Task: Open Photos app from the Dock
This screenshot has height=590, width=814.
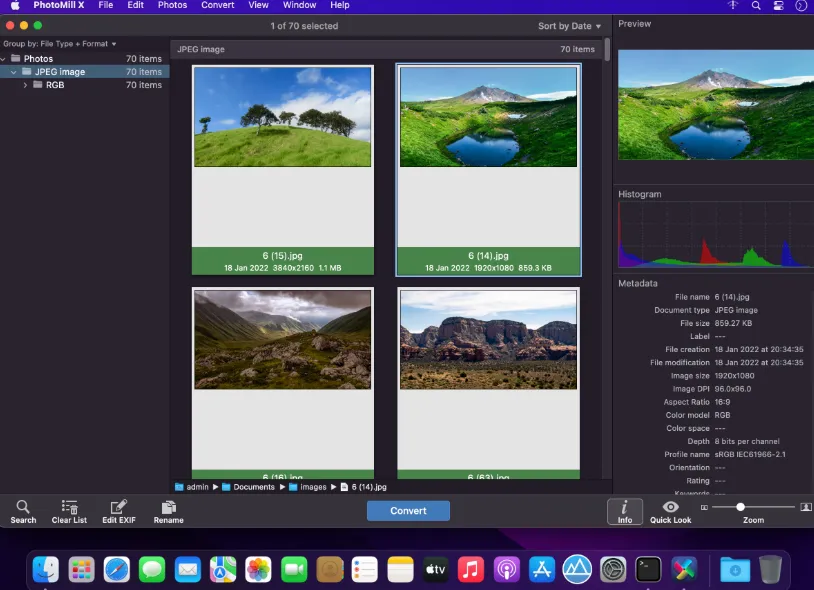Action: 258,569
